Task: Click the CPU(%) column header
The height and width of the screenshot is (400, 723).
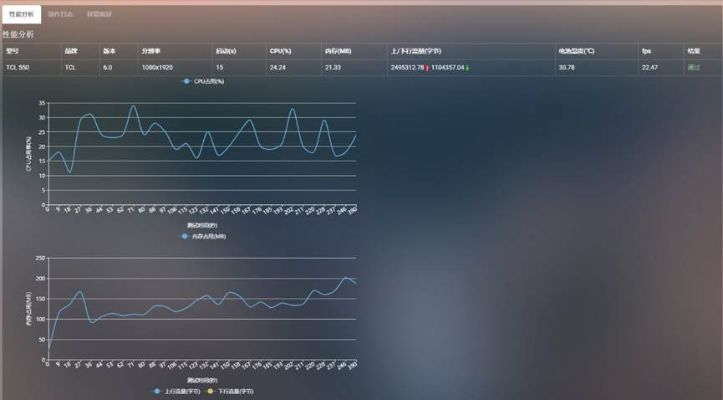Action: 280,50
